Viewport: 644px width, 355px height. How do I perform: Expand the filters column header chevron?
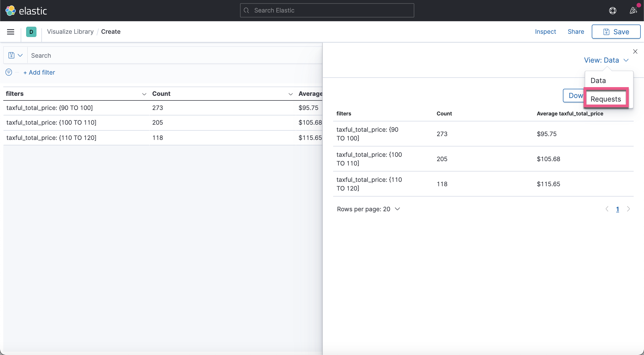(144, 94)
